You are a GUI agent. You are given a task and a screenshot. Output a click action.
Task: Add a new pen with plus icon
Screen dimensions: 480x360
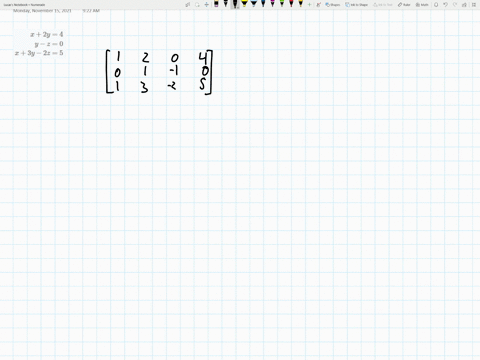tap(309, 5)
